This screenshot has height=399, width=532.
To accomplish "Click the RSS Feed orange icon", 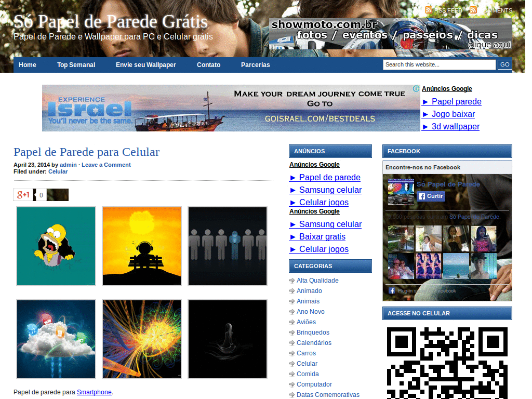I will pos(429,10).
